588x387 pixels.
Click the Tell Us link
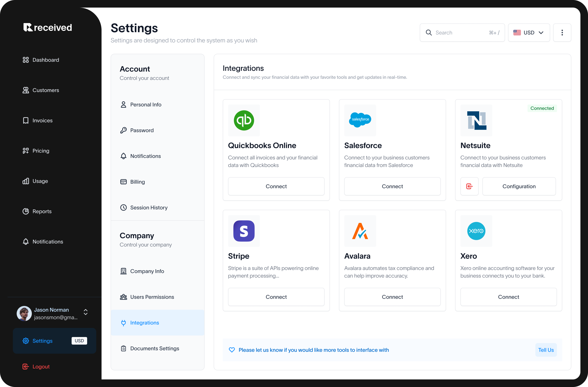pos(546,350)
